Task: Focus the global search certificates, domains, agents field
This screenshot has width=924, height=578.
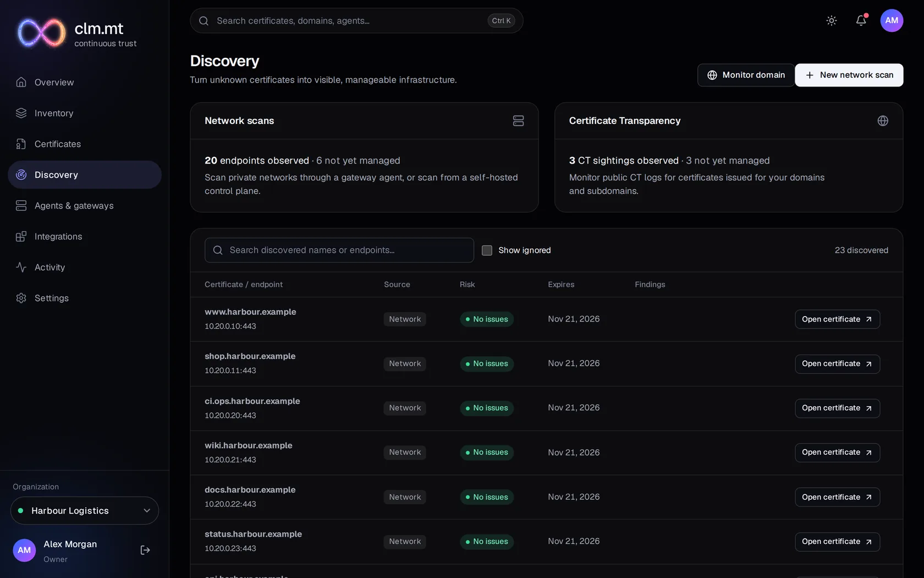Action: 356,20
